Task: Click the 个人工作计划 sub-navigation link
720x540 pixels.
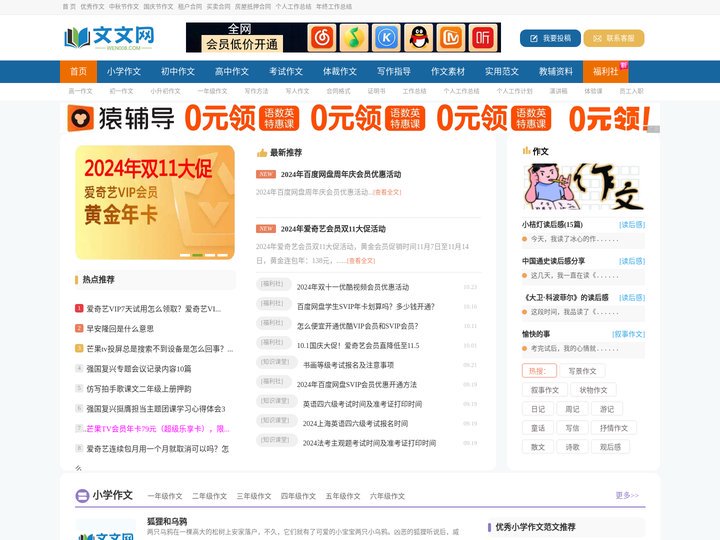Action: tap(514, 91)
